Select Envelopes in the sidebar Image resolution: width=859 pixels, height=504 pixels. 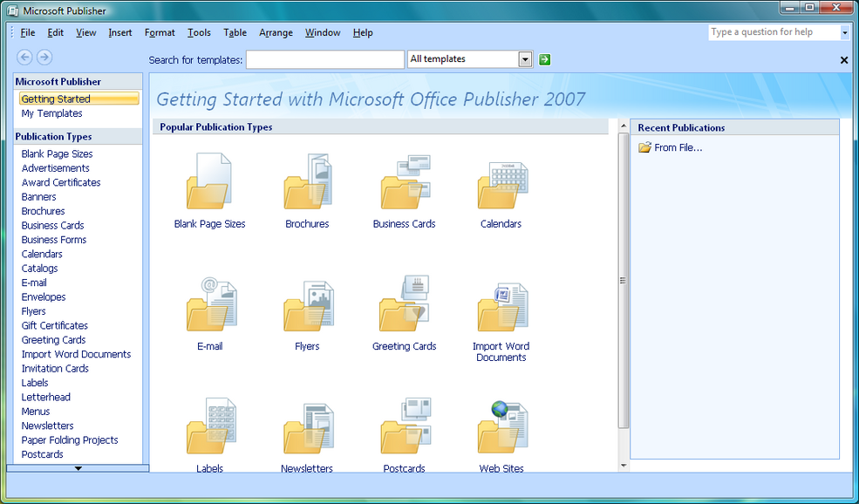[44, 297]
